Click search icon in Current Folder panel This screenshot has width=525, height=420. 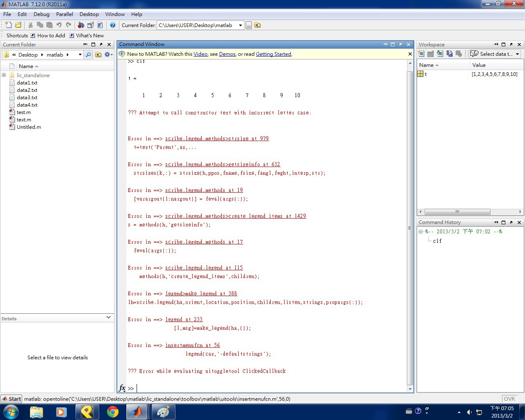coord(88,55)
